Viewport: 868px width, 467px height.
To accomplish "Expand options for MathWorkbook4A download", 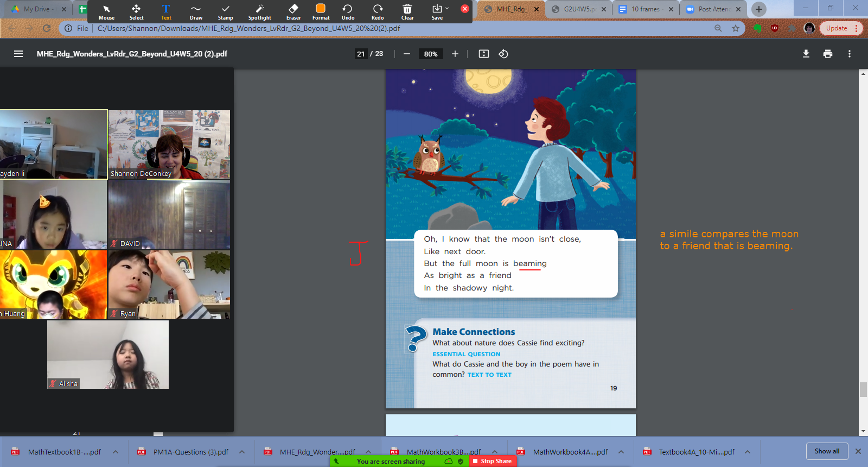I will point(621,452).
